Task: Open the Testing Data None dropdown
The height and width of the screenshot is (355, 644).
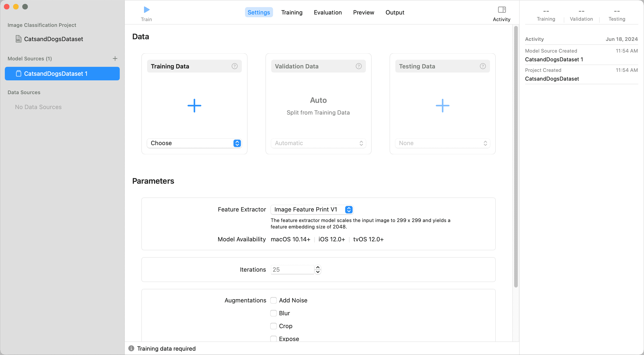Action: click(x=442, y=143)
